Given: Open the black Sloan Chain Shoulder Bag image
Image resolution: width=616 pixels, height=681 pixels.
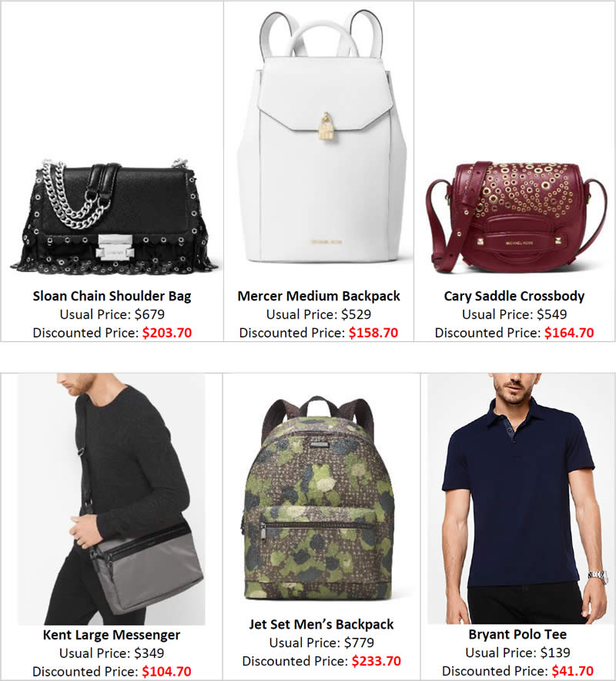Looking at the screenshot, I should click(113, 217).
